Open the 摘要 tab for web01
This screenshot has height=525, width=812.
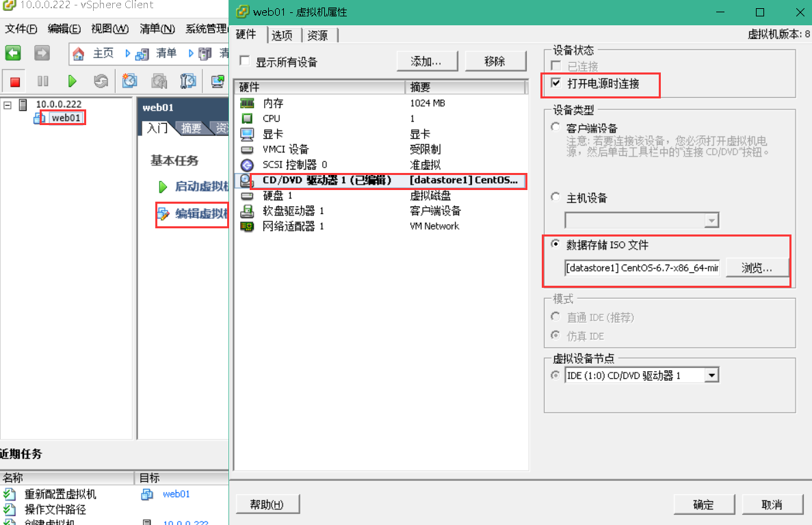click(191, 128)
